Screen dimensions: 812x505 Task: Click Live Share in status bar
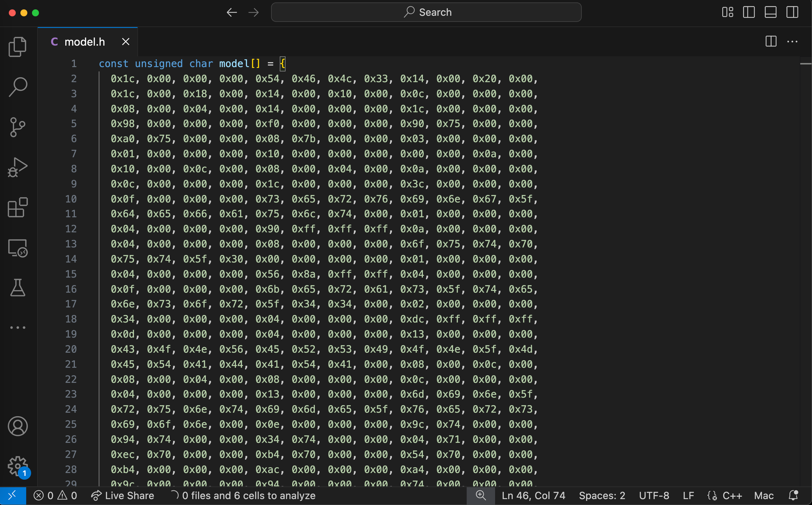click(123, 495)
